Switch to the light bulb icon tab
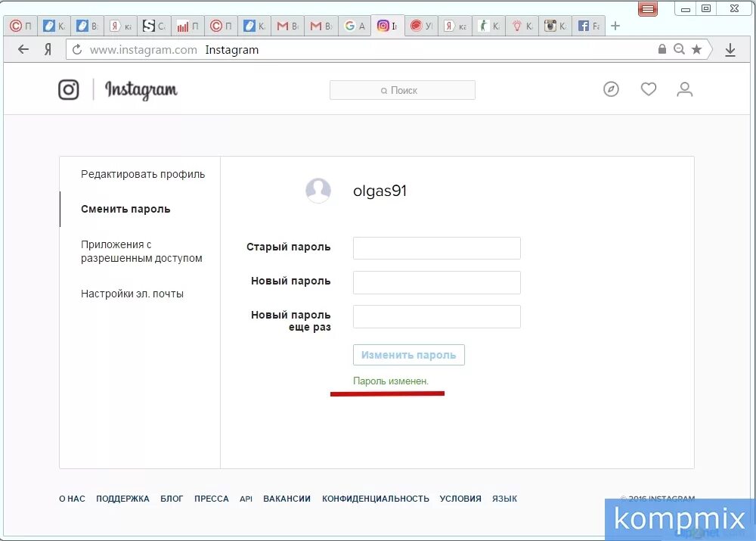The width and height of the screenshot is (756, 541). (522, 26)
